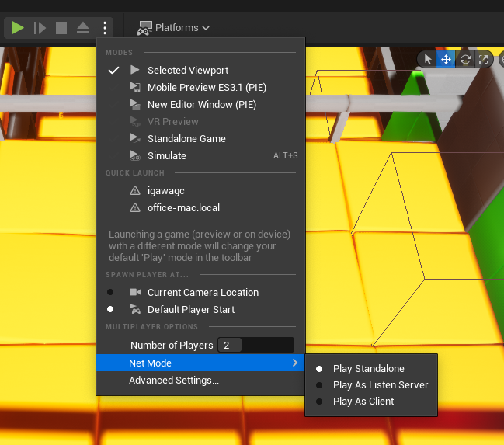The width and height of the screenshot is (504, 445).
Task: Select Play As Client net mode
Action: [363, 401]
